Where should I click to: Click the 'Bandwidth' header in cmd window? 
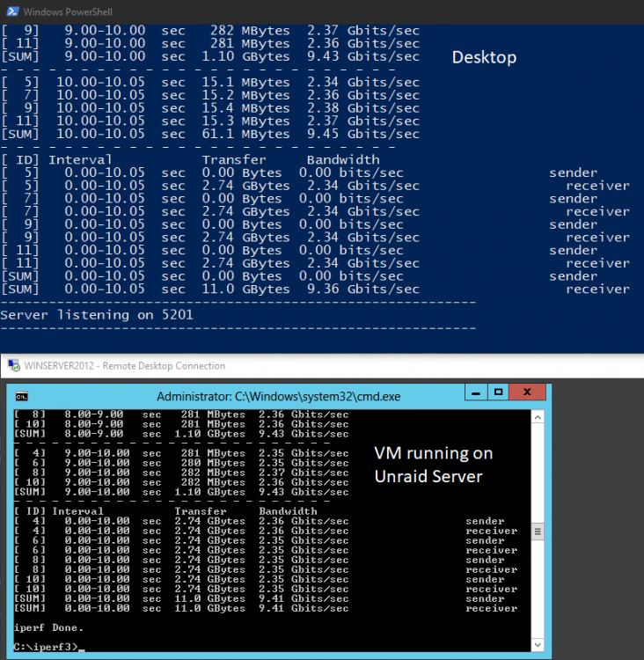pyautogui.click(x=288, y=511)
